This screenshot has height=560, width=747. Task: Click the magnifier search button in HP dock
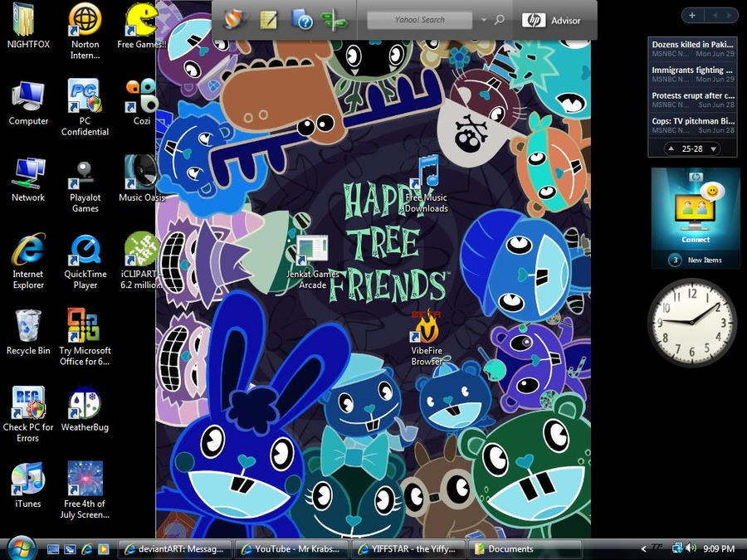pos(500,20)
